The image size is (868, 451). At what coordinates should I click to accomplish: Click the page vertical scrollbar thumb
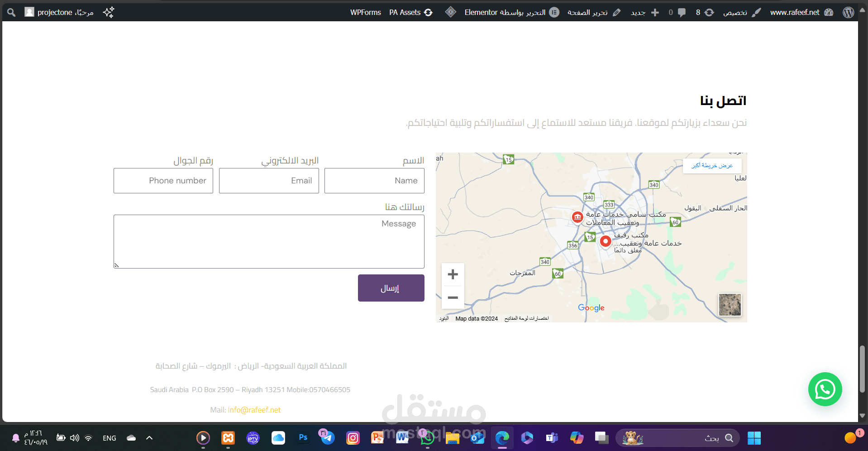[x=862, y=369]
